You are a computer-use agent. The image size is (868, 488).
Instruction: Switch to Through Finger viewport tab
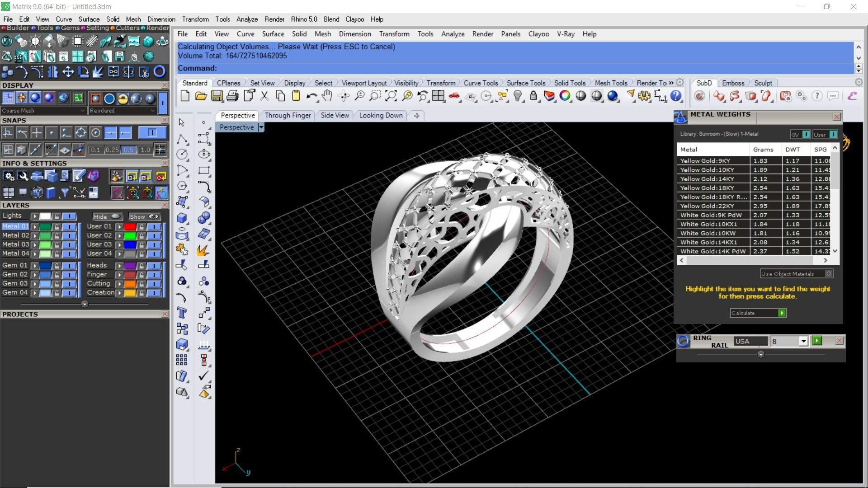pos(288,115)
